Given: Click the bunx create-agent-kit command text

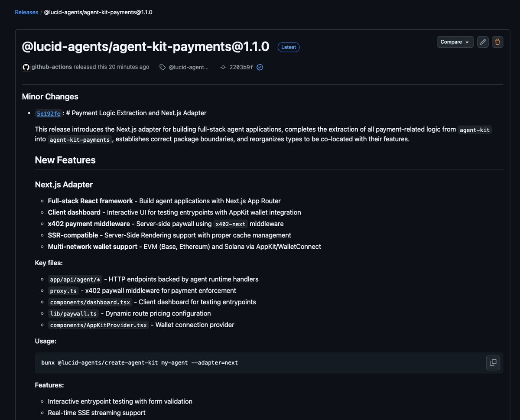Looking at the screenshot, I should point(140,363).
